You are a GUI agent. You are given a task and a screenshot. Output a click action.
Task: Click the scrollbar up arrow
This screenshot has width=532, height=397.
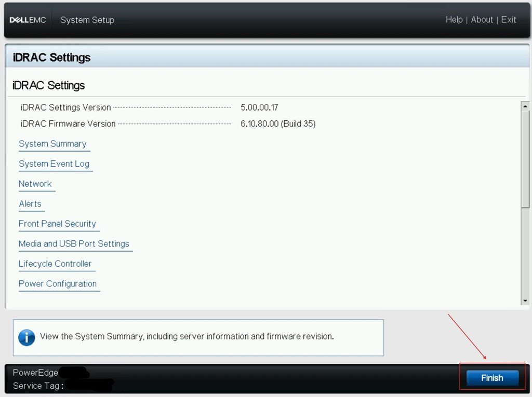pyautogui.click(x=525, y=106)
